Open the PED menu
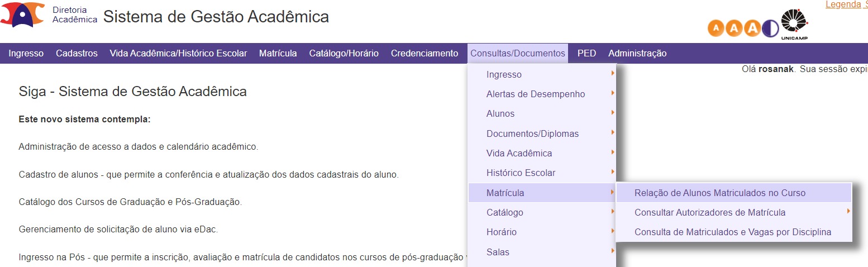 tap(586, 54)
